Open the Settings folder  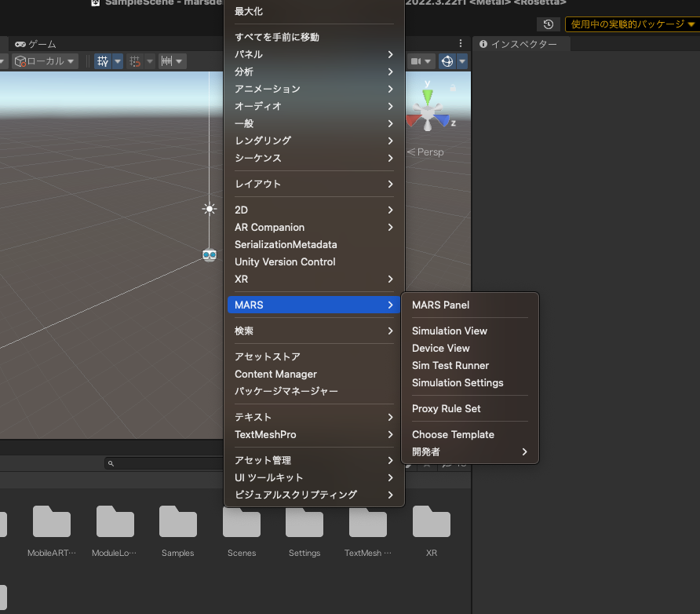tap(304, 532)
